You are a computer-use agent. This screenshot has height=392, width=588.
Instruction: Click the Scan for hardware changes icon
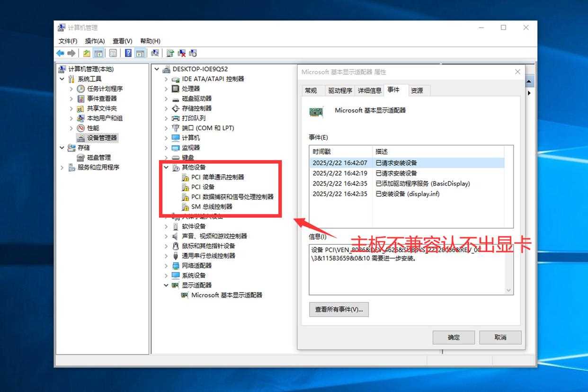coord(155,53)
